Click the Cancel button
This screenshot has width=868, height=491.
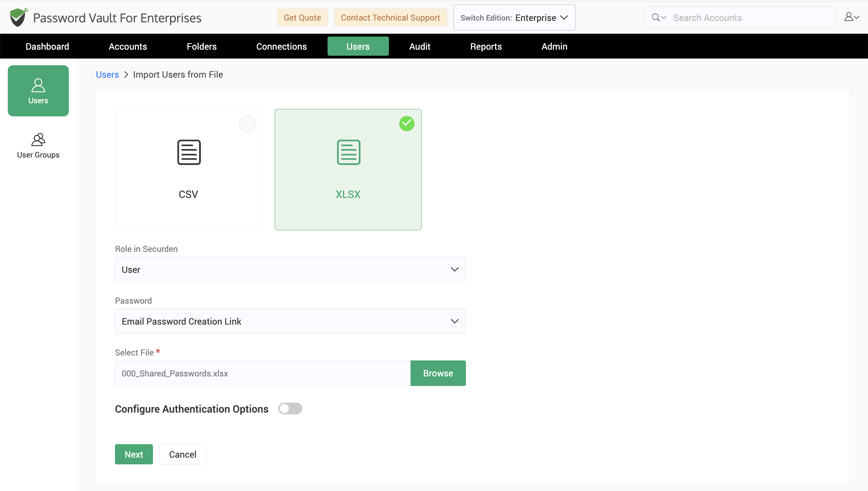pyautogui.click(x=183, y=454)
